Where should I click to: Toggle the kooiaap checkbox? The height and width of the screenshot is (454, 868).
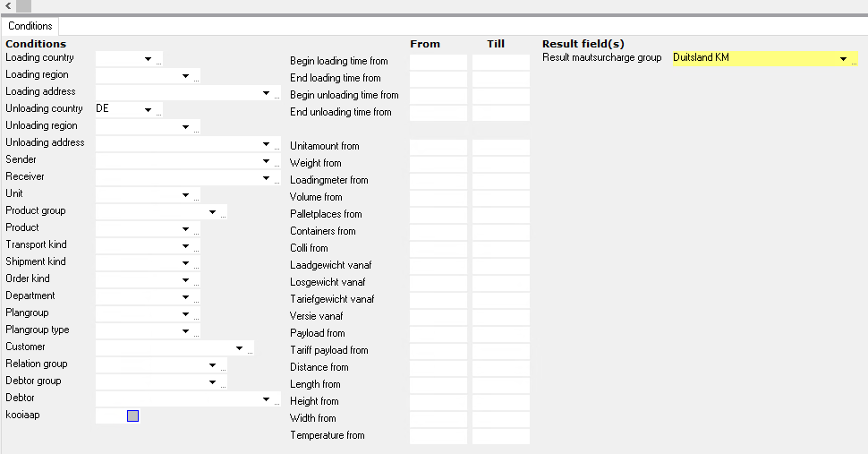point(132,415)
